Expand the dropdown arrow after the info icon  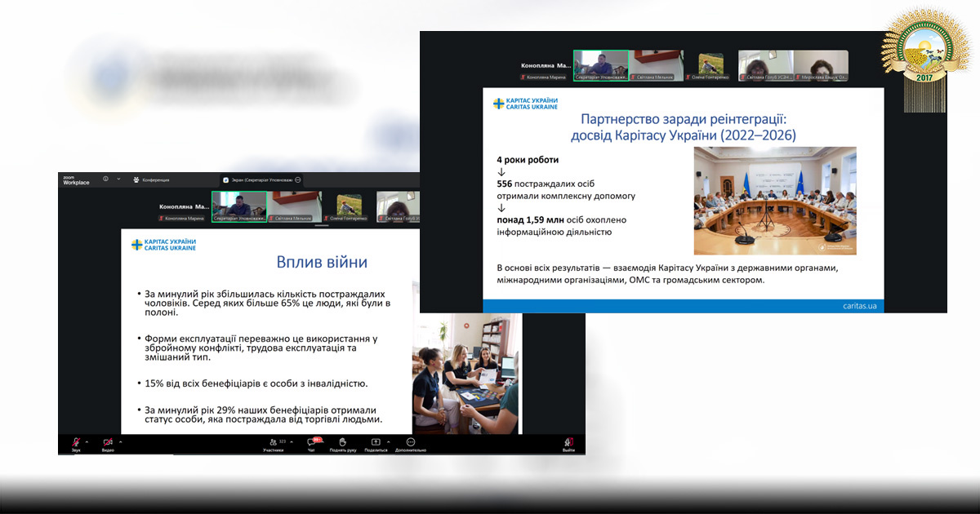click(118, 179)
